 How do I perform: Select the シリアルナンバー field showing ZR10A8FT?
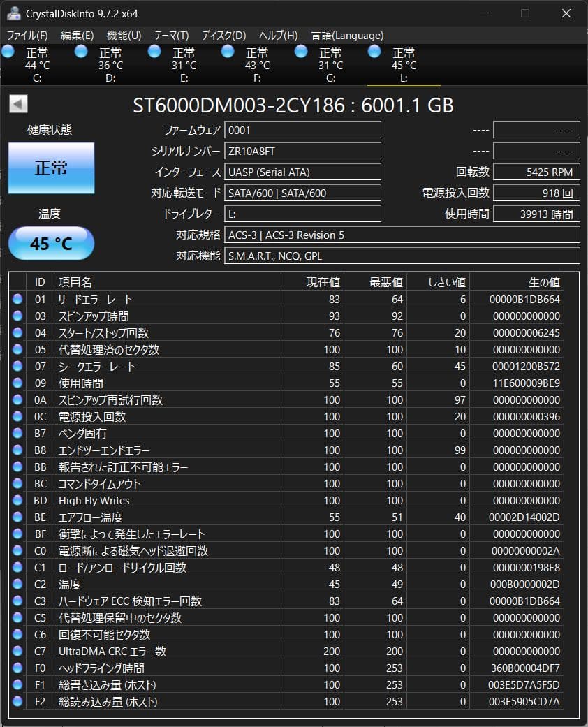[x=302, y=151]
